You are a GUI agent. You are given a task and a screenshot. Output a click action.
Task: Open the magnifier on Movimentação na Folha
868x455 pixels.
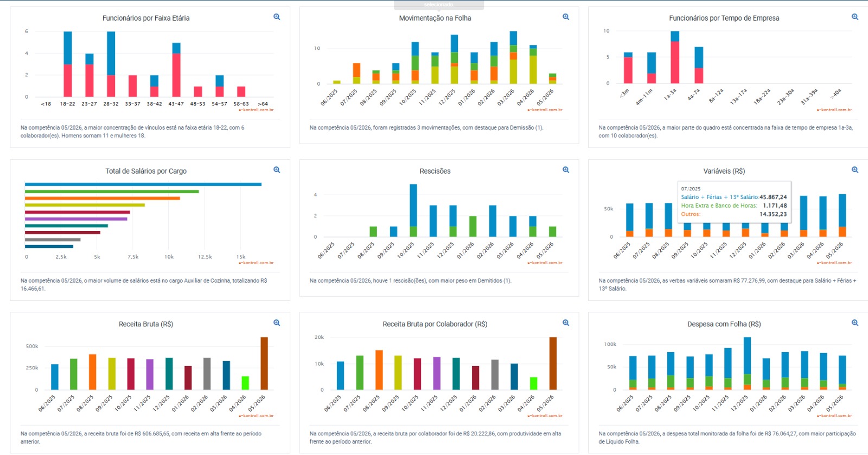point(566,17)
